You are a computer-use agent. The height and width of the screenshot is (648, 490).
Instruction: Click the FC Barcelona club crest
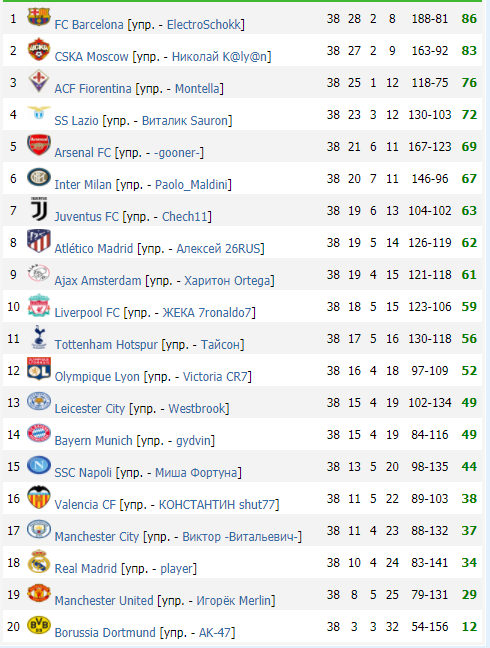click(39, 17)
